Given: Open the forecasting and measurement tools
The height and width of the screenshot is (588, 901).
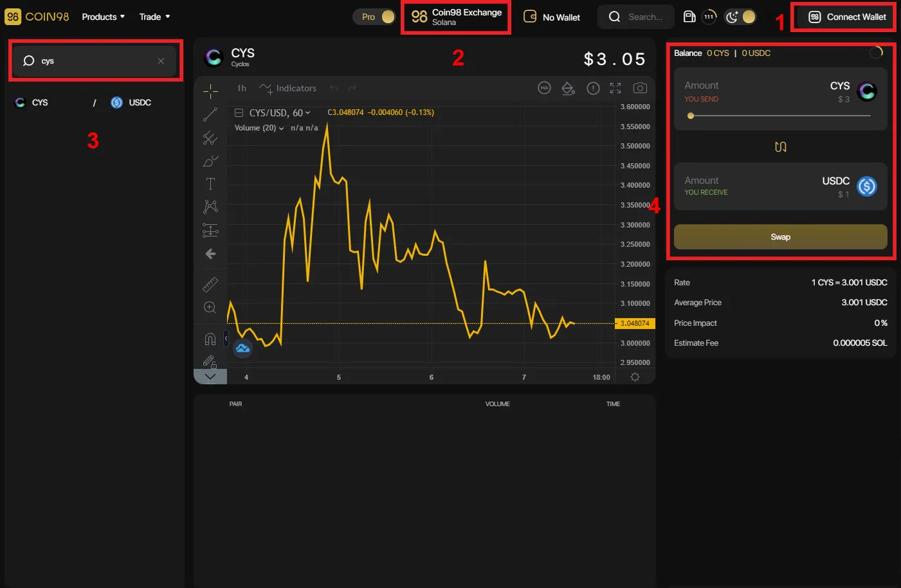Looking at the screenshot, I should click(x=210, y=230).
